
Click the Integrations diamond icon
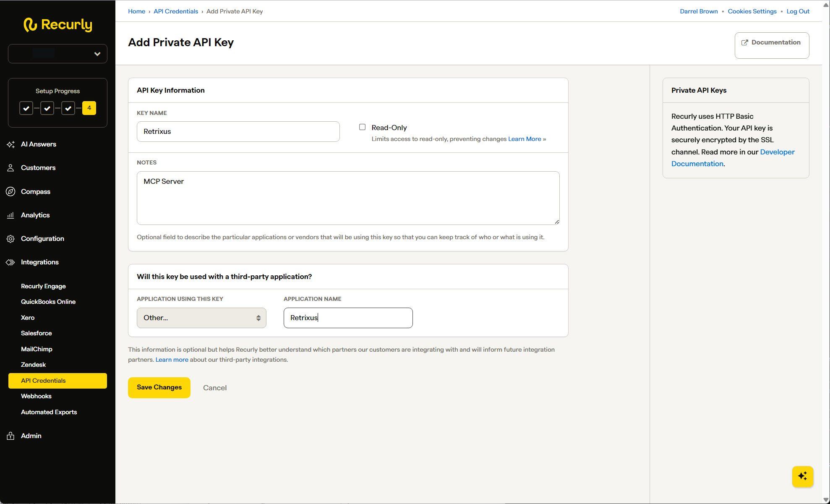[11, 262]
